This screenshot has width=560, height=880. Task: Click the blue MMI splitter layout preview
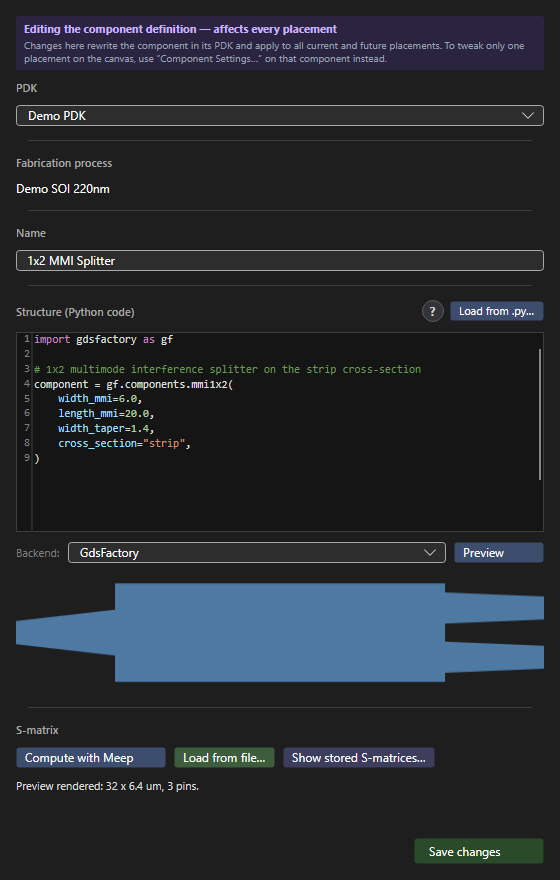point(279,632)
